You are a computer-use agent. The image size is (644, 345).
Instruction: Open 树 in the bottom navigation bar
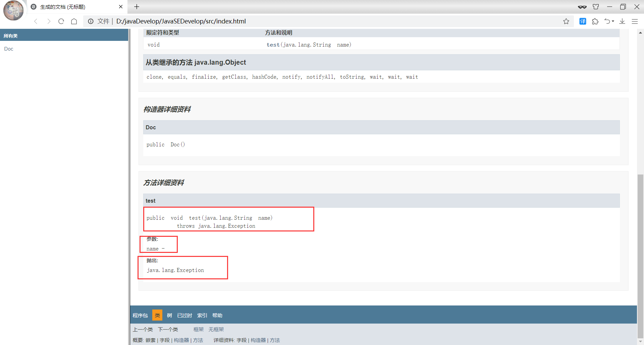pyautogui.click(x=169, y=316)
